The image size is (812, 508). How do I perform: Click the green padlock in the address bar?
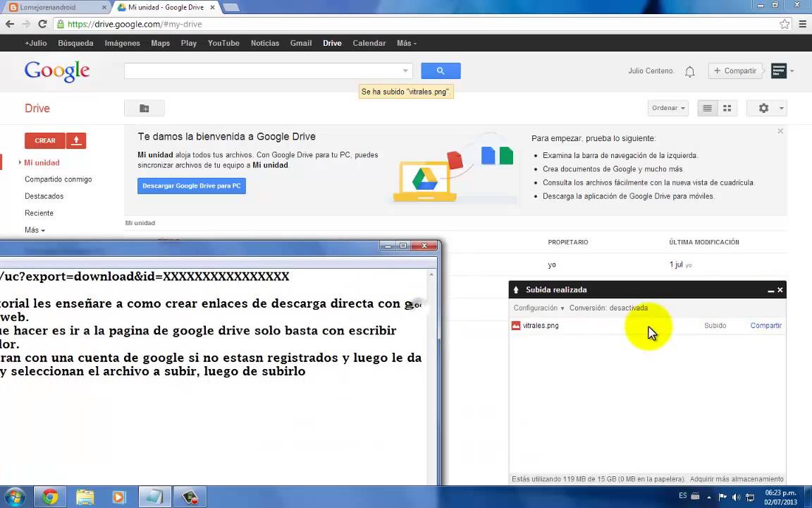click(x=61, y=24)
